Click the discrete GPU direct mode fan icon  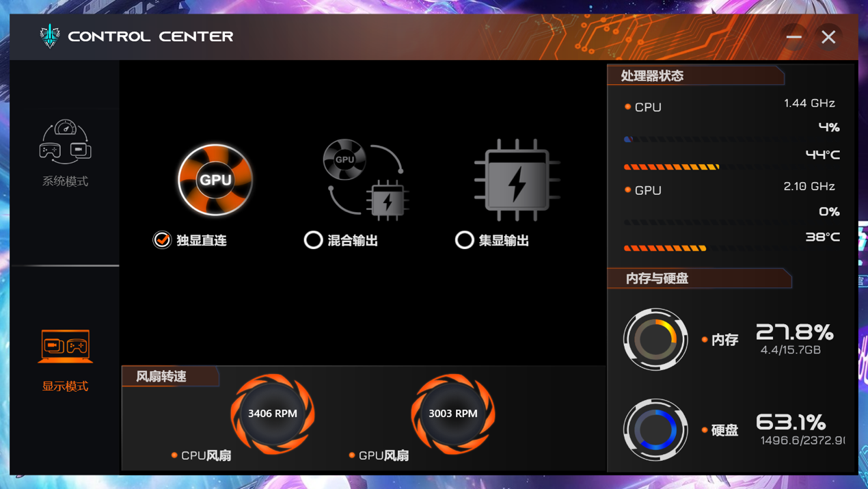point(215,180)
